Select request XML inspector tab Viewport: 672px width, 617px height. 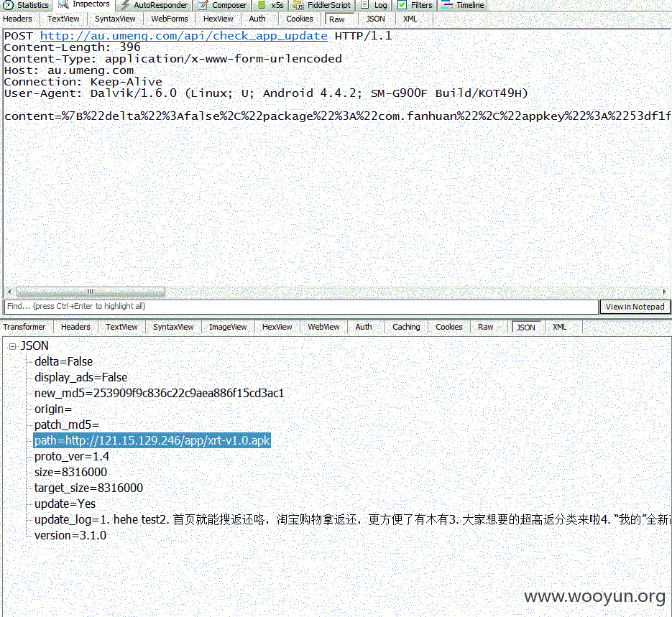tap(410, 19)
